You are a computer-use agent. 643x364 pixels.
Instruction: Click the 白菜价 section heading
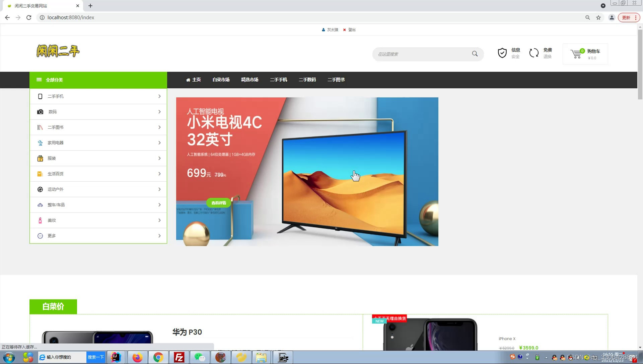pos(53,306)
